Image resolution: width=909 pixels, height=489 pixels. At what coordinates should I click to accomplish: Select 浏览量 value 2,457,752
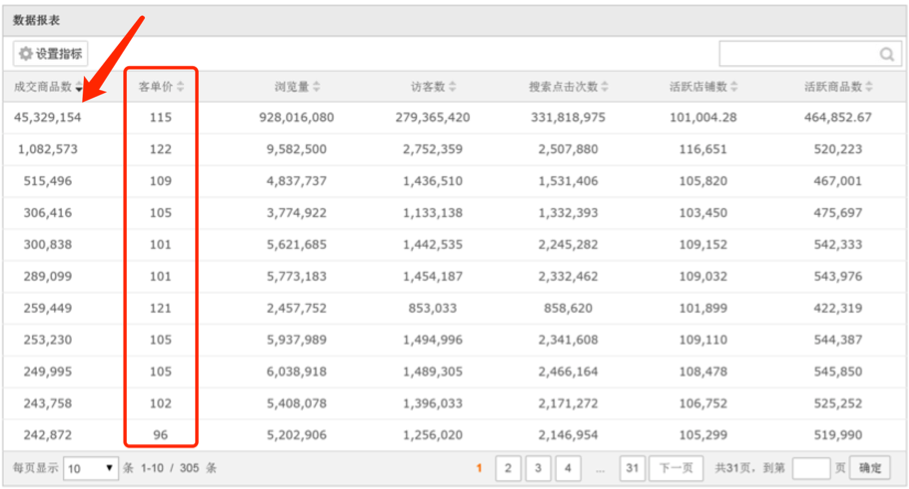pyautogui.click(x=296, y=308)
